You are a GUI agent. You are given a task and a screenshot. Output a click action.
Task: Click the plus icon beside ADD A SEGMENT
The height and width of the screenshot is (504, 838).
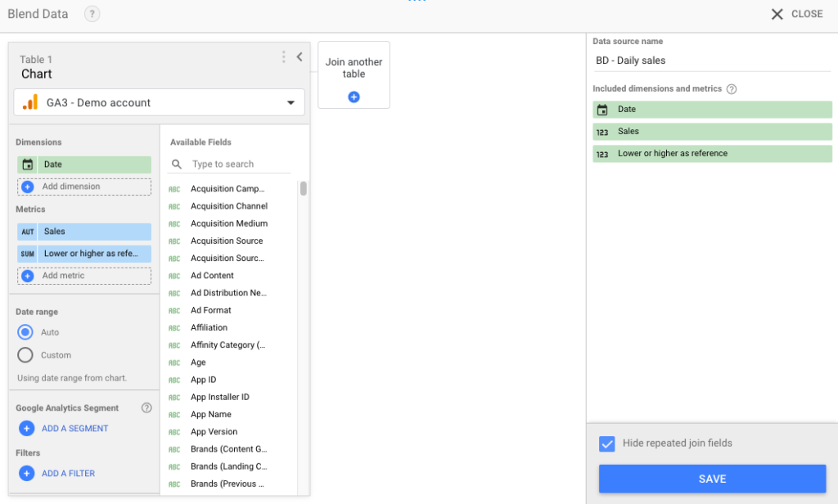[27, 428]
